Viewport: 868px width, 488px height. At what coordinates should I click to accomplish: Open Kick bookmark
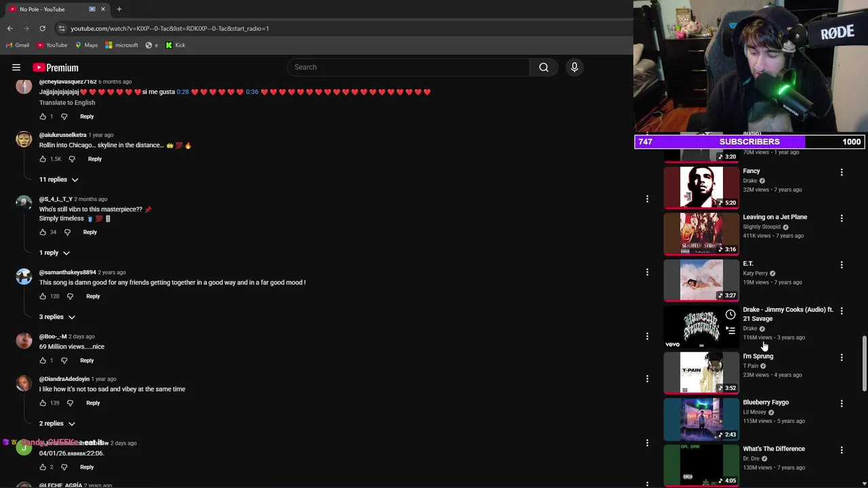(x=176, y=45)
